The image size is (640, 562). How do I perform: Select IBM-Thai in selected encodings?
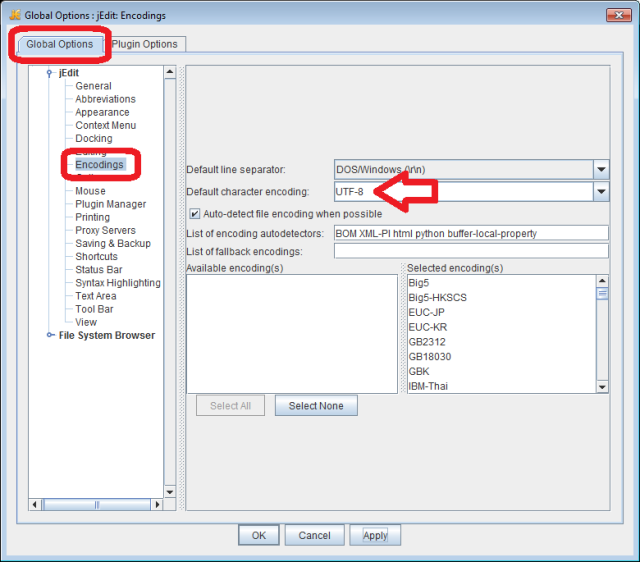click(502, 386)
